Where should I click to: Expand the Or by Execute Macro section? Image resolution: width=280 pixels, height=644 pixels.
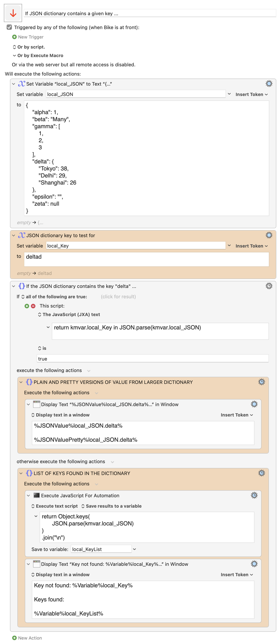pos(14,56)
